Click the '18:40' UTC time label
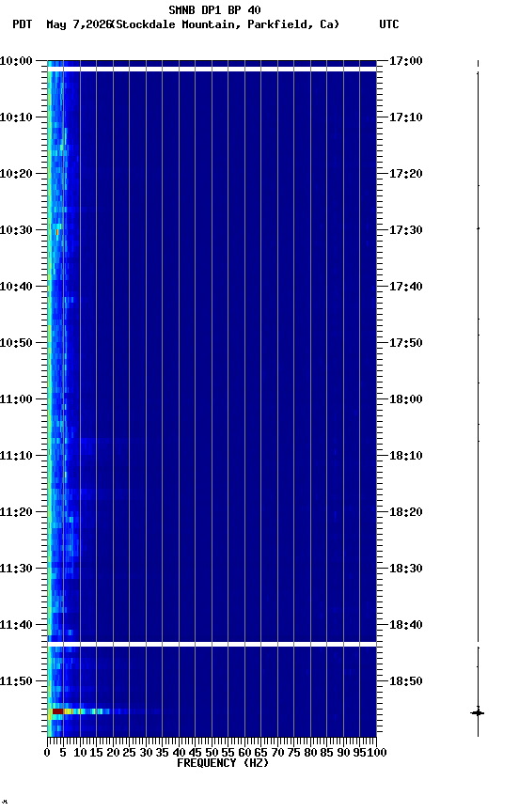Screen dimensions: 519x812 tap(406, 626)
